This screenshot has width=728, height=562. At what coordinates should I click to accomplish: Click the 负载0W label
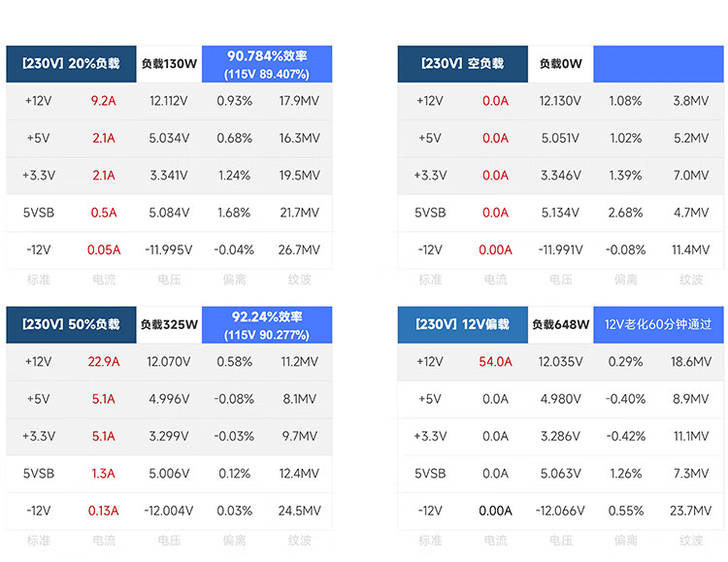point(561,64)
